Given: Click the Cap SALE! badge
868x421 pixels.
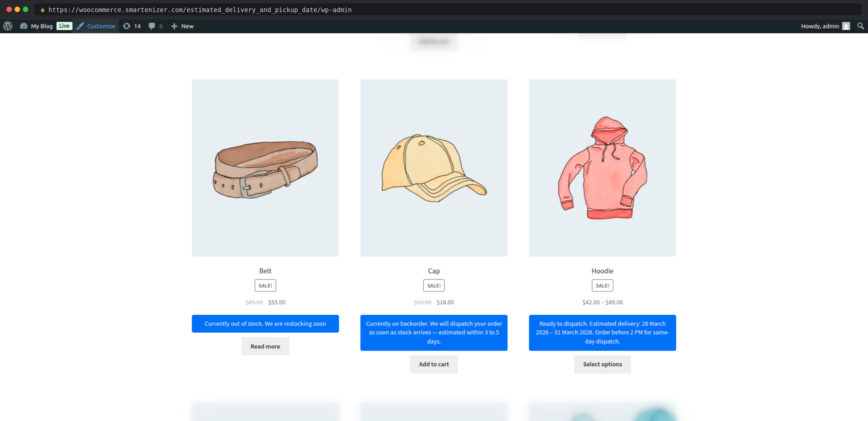Looking at the screenshot, I should 434,285.
